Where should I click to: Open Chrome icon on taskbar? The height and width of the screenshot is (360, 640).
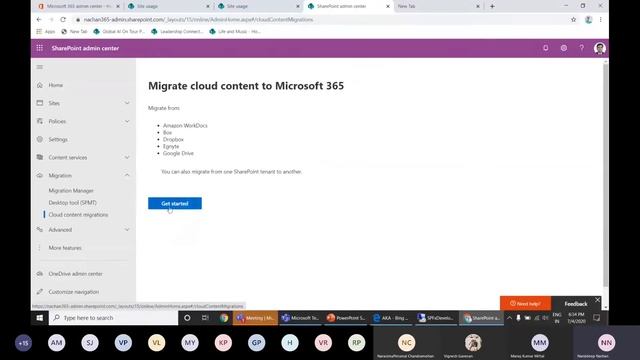(224, 318)
